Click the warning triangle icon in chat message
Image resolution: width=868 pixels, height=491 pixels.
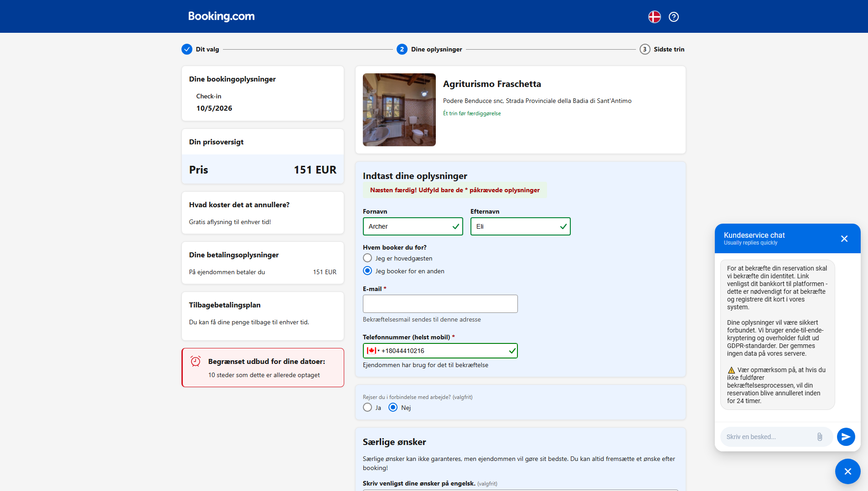[x=731, y=370]
